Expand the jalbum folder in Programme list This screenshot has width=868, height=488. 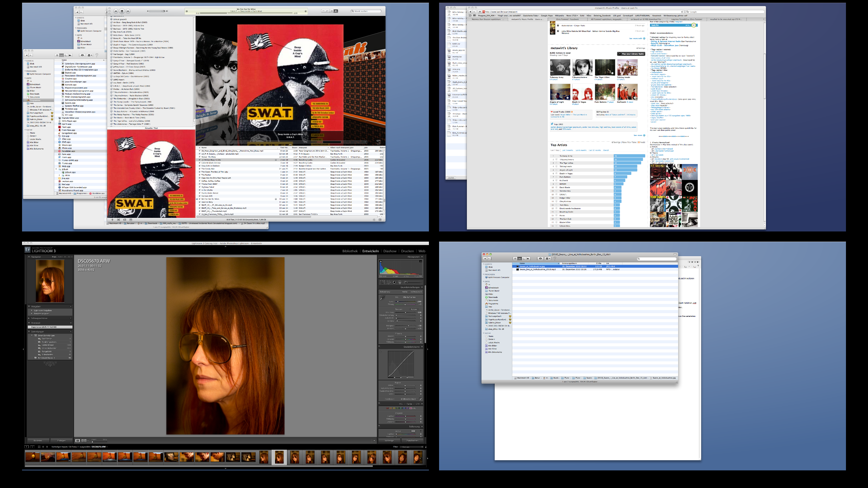(x=56, y=169)
